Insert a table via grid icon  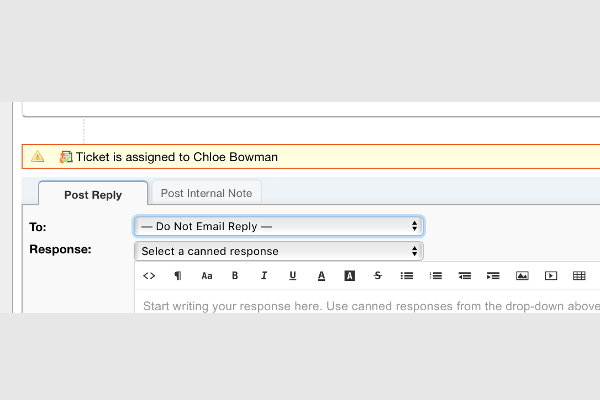tap(579, 276)
